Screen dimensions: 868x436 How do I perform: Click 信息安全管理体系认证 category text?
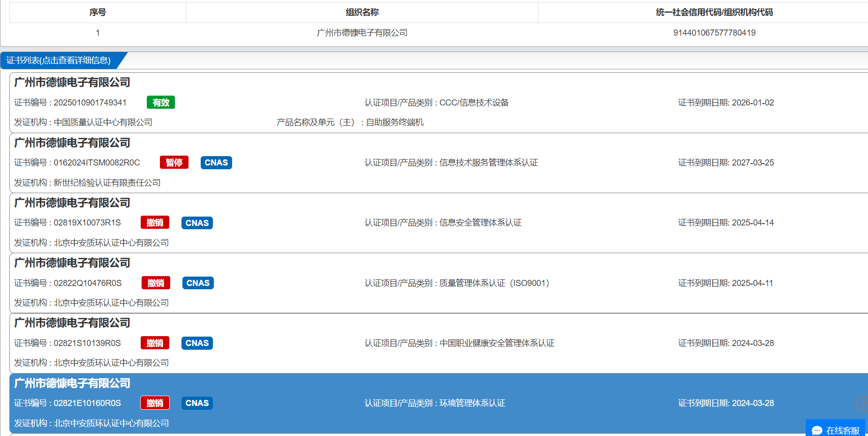(480, 223)
